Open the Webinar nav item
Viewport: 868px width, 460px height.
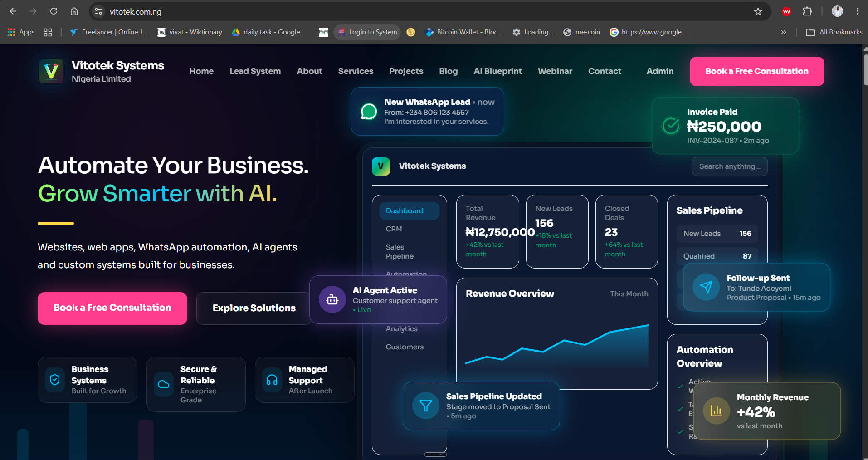[555, 71]
